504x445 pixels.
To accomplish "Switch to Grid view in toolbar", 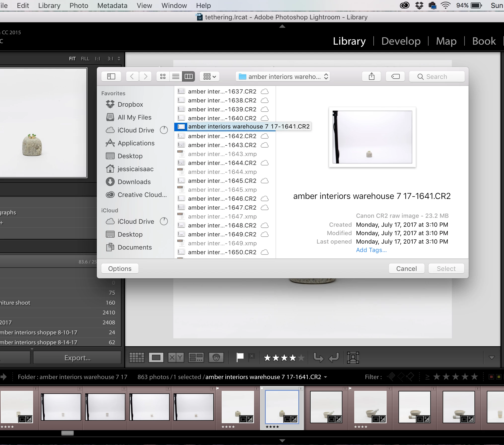I will pyautogui.click(x=137, y=357).
